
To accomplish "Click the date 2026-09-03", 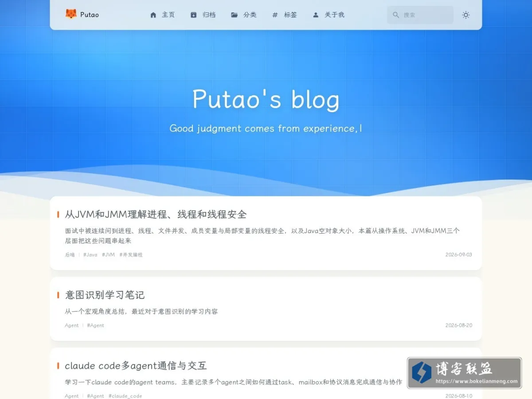I will click(459, 255).
